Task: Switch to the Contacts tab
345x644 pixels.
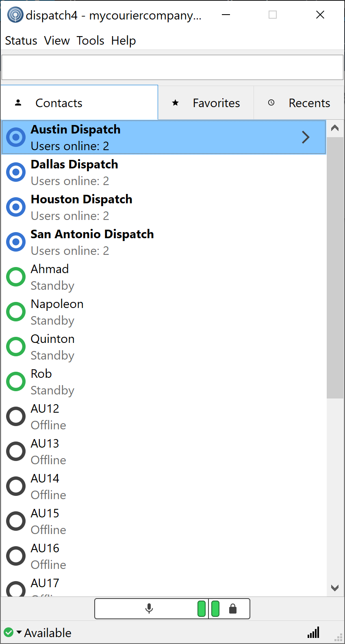Action: pos(59,103)
